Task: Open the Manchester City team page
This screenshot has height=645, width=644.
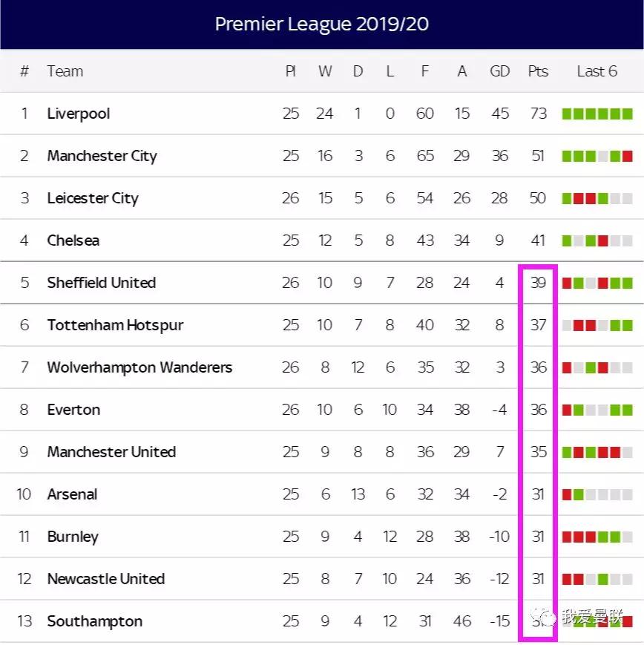Action: (x=102, y=156)
